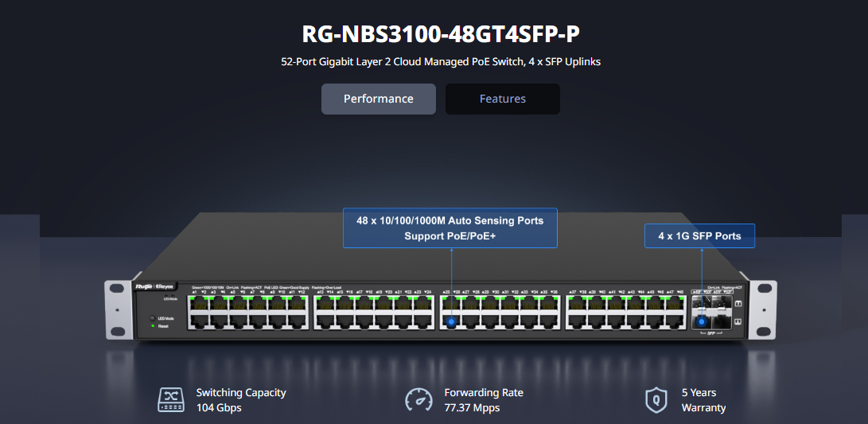Click the Reset indicator on the switch
The image size is (868, 424).
click(152, 326)
